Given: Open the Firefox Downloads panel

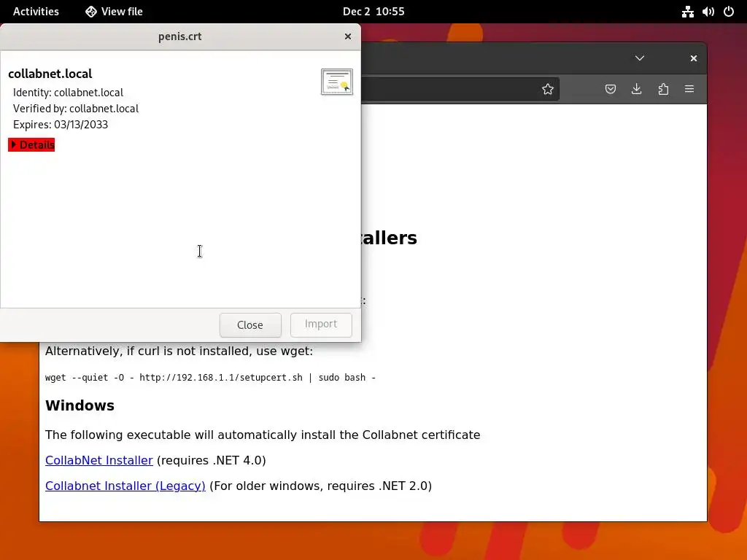Looking at the screenshot, I should 636,89.
